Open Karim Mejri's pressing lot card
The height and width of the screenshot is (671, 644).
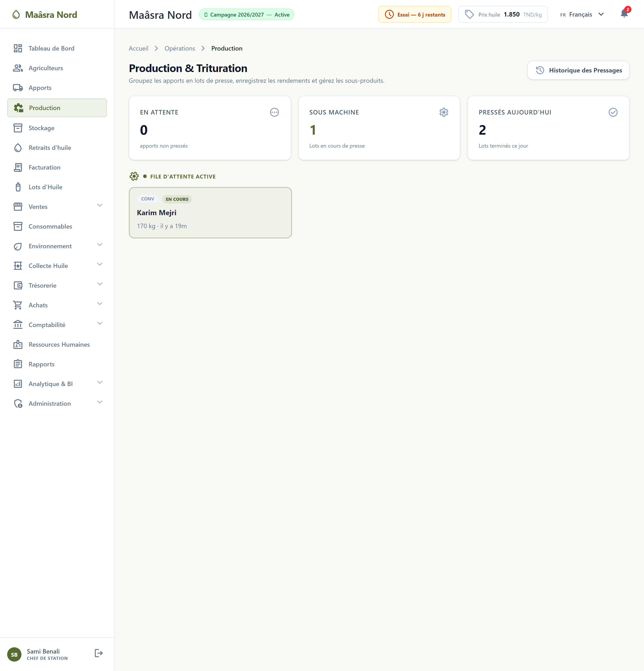tap(210, 213)
